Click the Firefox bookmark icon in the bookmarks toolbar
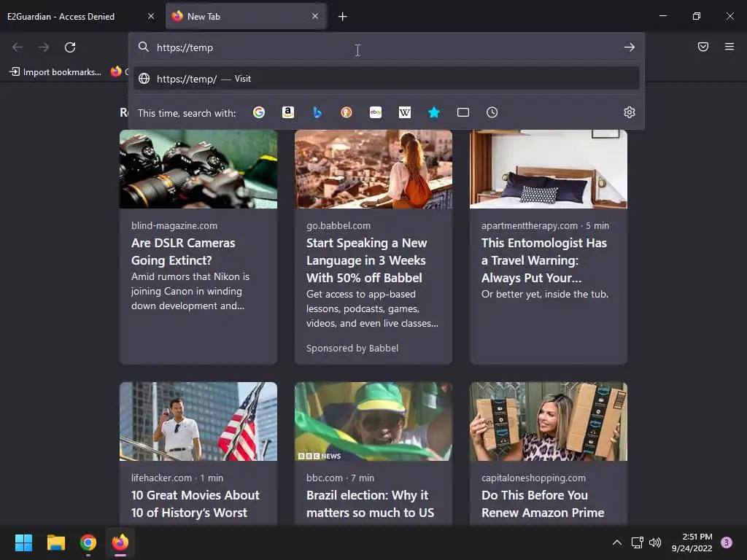The width and height of the screenshot is (747, 560). pyautogui.click(x=116, y=71)
